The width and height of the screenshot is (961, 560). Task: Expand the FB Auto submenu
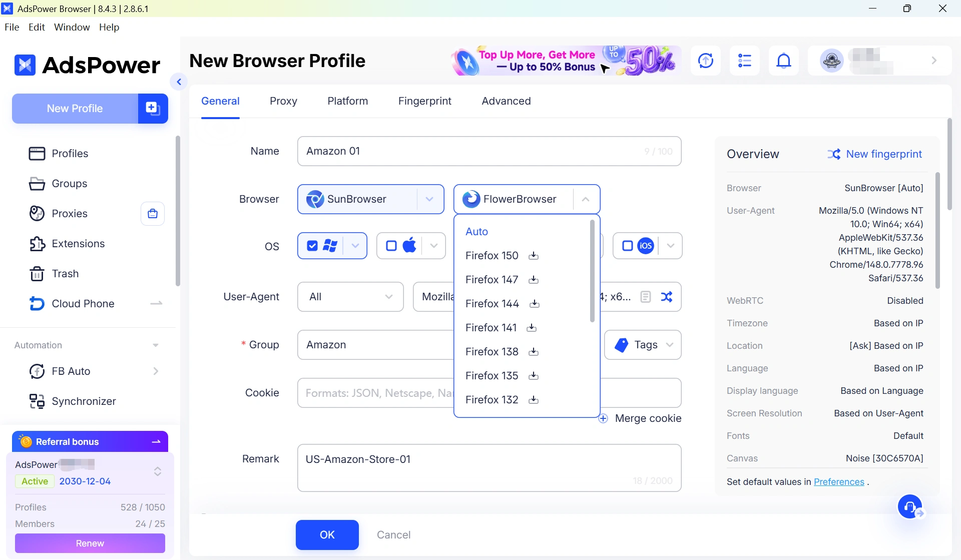click(x=156, y=371)
